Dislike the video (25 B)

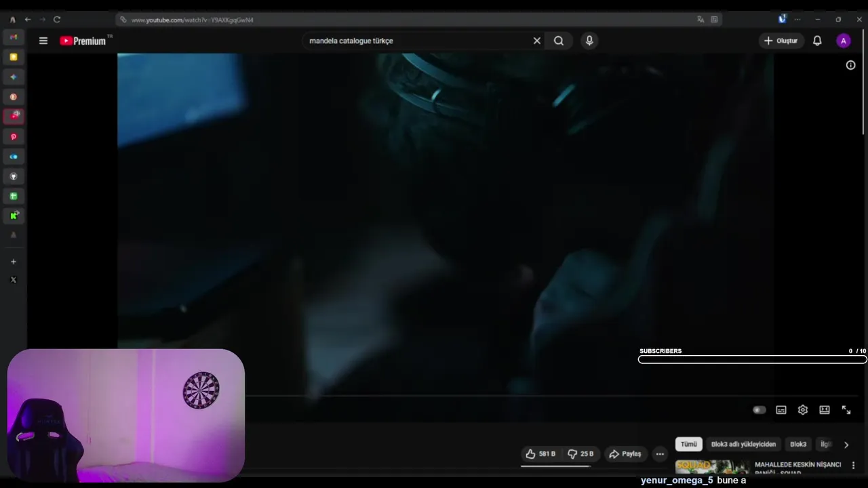click(x=580, y=454)
